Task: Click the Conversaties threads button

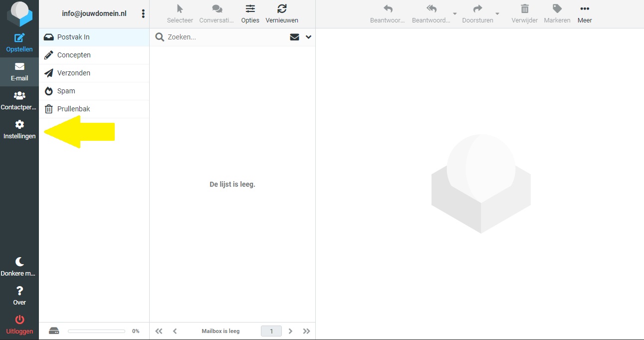Action: click(x=217, y=14)
